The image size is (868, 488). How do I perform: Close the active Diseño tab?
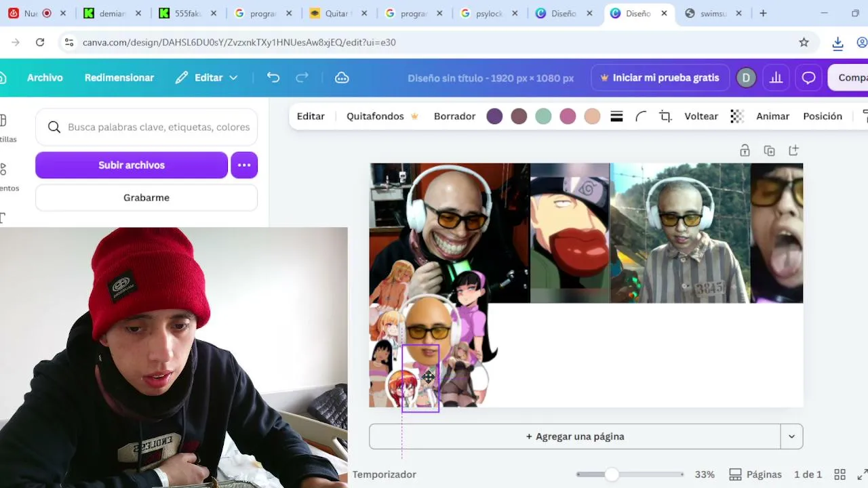point(664,13)
